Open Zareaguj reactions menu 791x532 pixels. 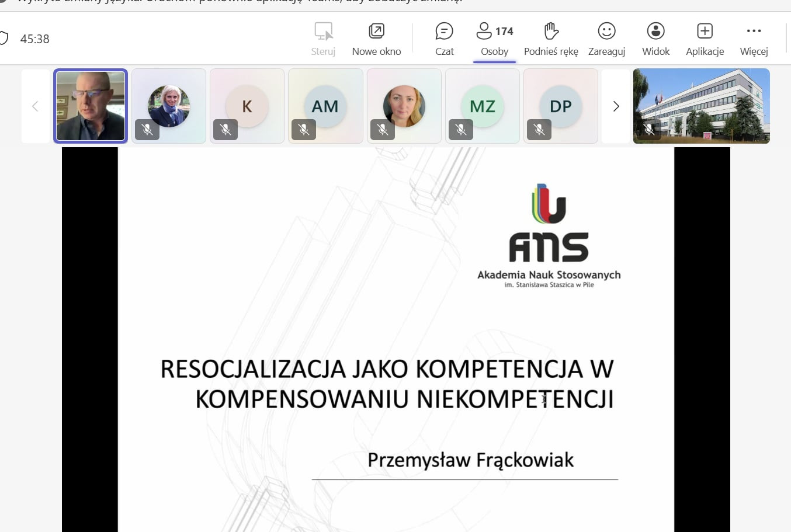[x=606, y=39]
